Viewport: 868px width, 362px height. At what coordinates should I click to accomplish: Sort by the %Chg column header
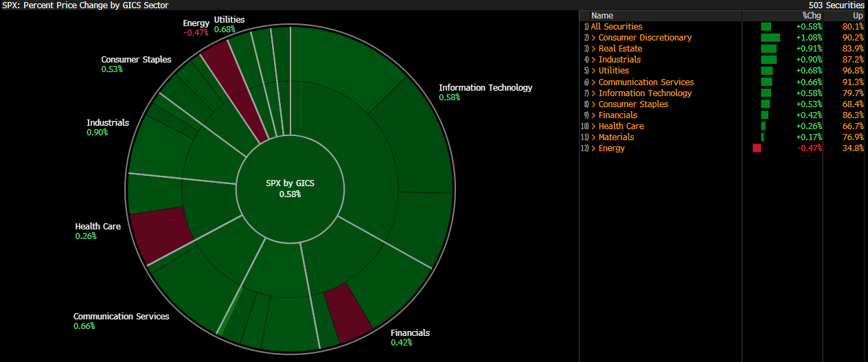pyautogui.click(x=811, y=16)
